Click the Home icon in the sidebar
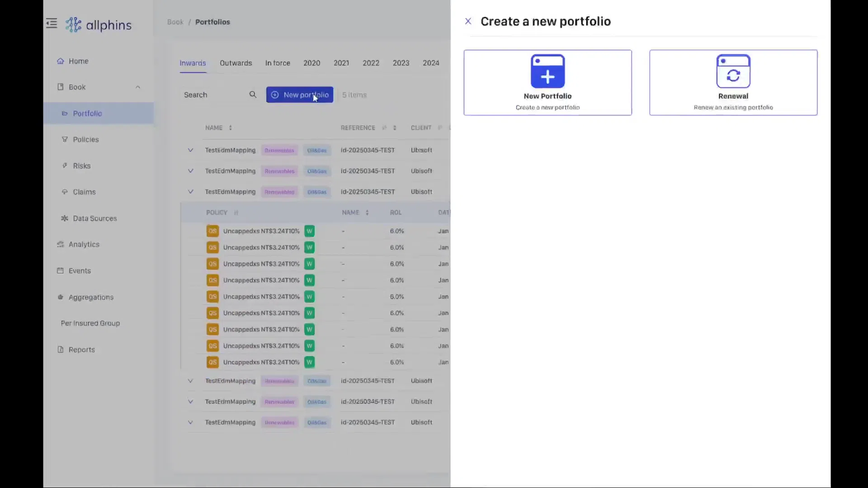Image resolution: width=868 pixels, height=488 pixels. [61, 61]
